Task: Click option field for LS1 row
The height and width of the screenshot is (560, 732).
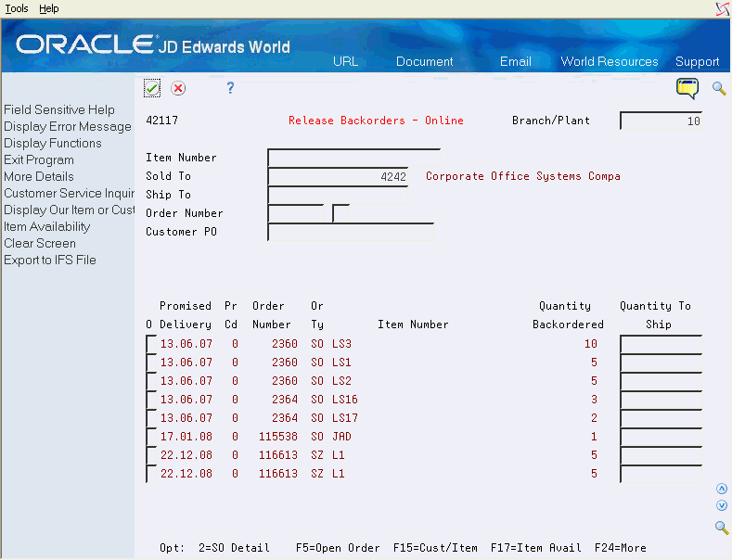Action: pyautogui.click(x=151, y=363)
